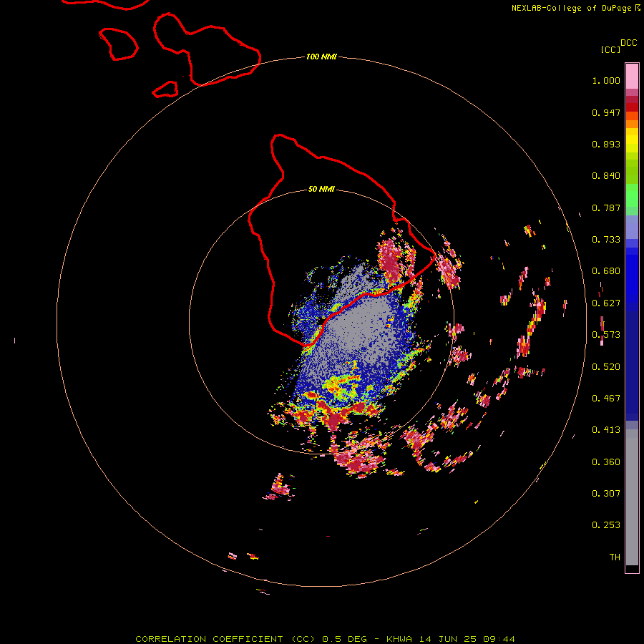Click the [CC] unit label
The image size is (644, 644).
tap(610, 49)
